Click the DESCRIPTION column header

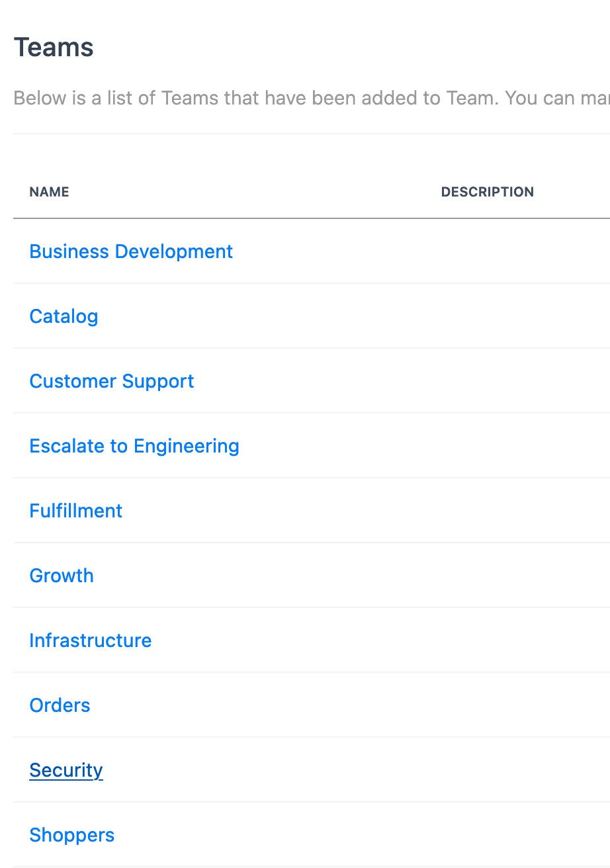(488, 192)
